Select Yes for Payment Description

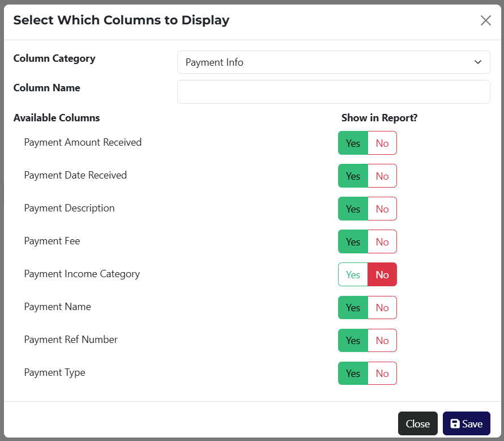[353, 209]
